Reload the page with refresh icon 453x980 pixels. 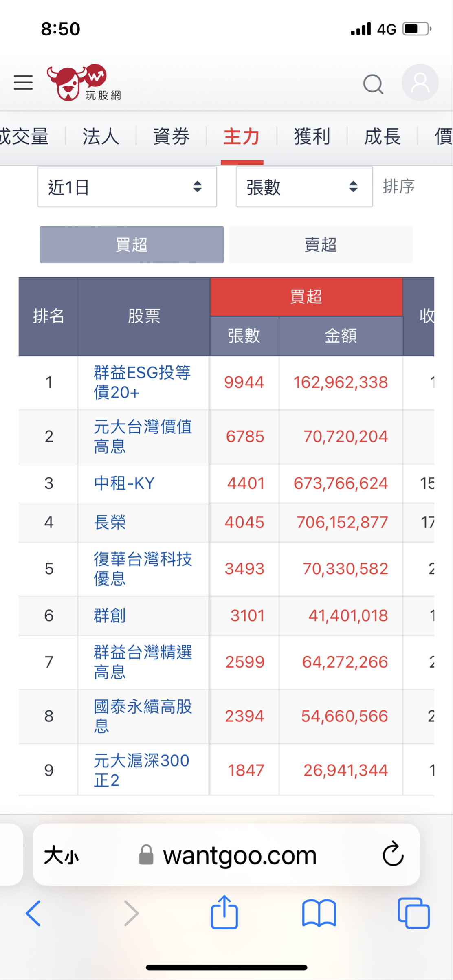pos(393,854)
